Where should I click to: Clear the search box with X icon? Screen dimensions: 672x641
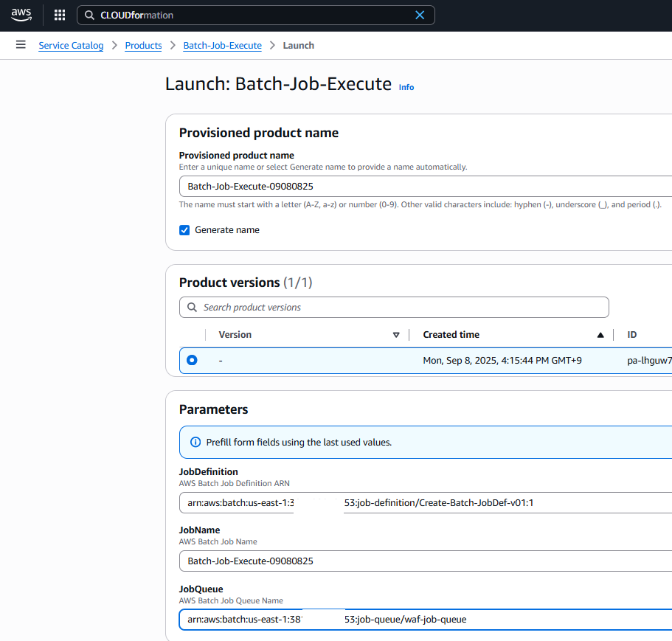[420, 15]
